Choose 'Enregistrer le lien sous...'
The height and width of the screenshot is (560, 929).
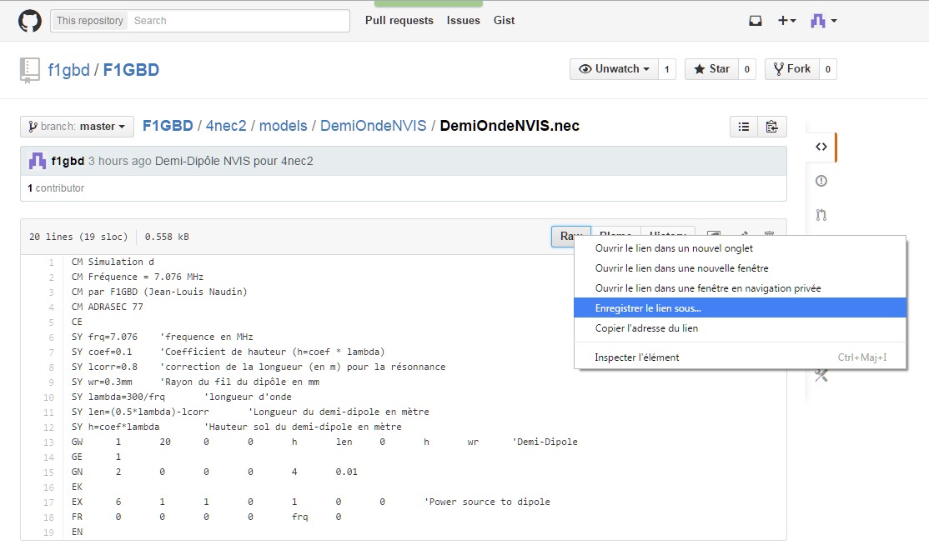[740, 307]
